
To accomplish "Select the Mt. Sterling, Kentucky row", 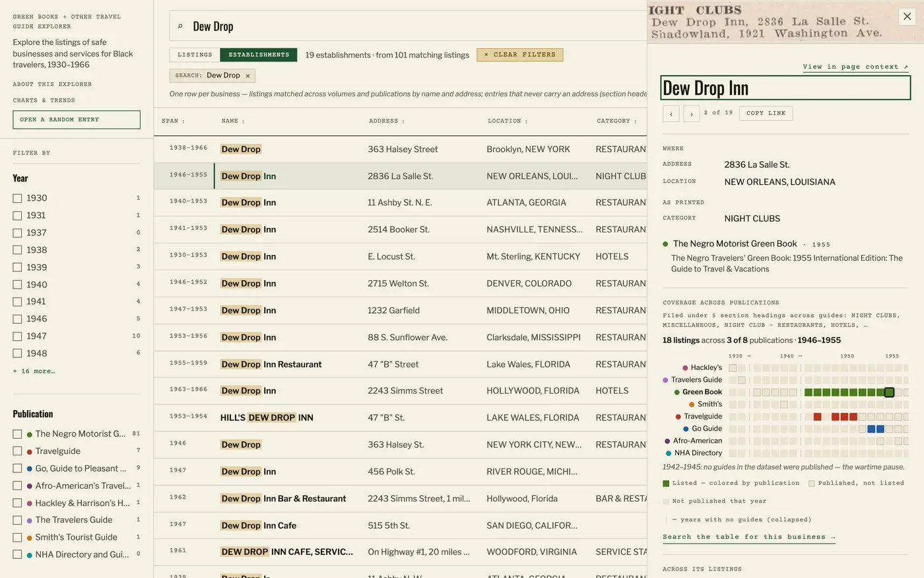I will (x=401, y=256).
